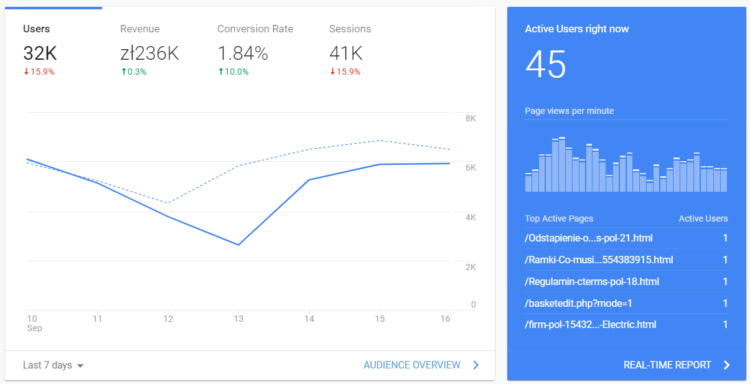Open the /Odstapienie-o...s-pol-21.html page row
The height and width of the screenshot is (384, 750).
tap(626, 238)
